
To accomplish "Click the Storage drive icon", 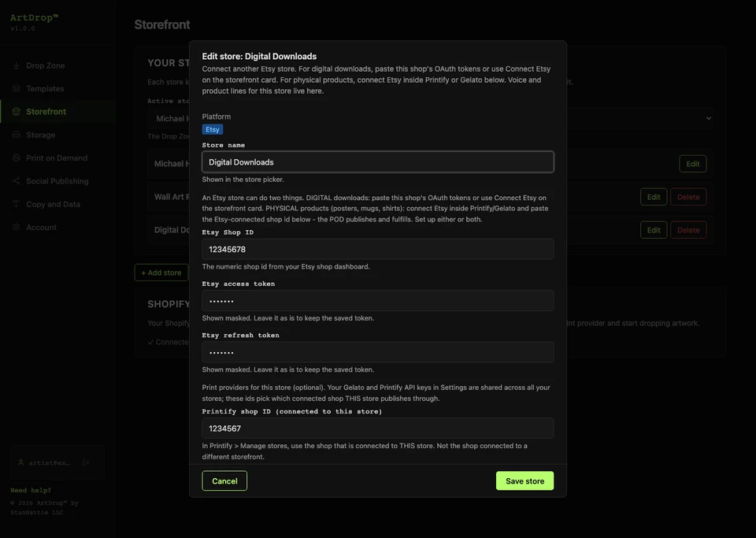I will [17, 135].
